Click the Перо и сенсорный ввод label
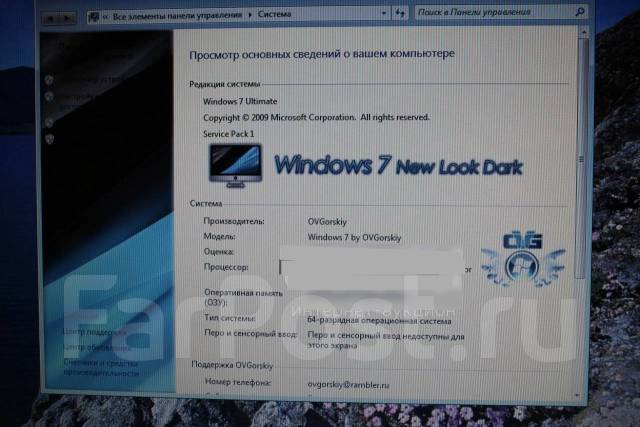The height and width of the screenshot is (427, 640). point(250,334)
